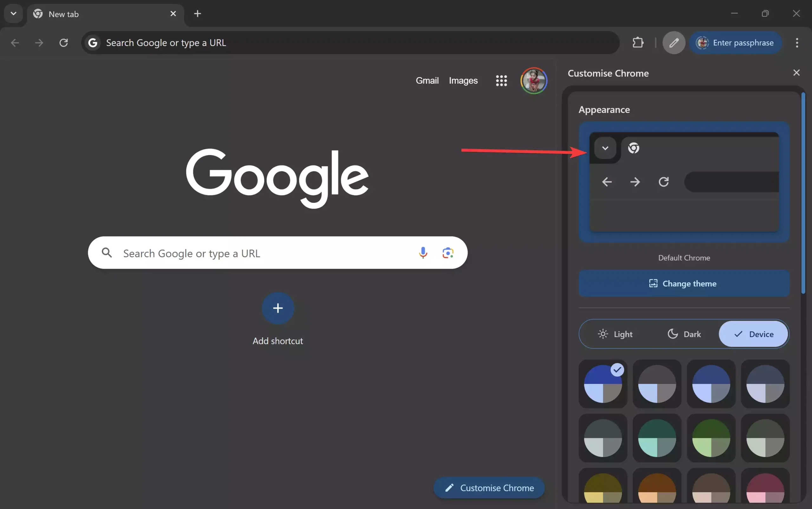
Task: Open the Gmail link
Action: tap(427, 81)
